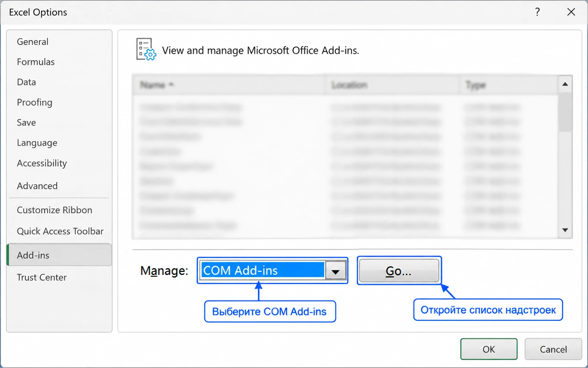588x368 pixels.
Task: Confirm with the OK button
Action: point(489,349)
